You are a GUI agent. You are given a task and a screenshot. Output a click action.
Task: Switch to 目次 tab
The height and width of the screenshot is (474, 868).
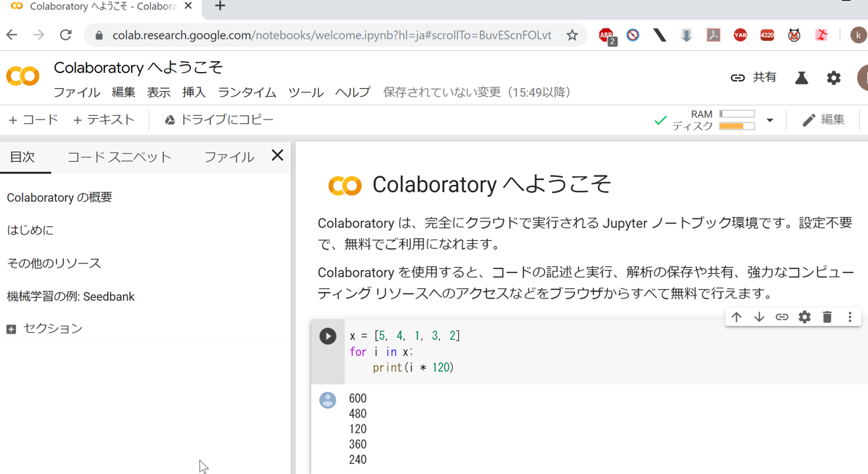tap(22, 157)
